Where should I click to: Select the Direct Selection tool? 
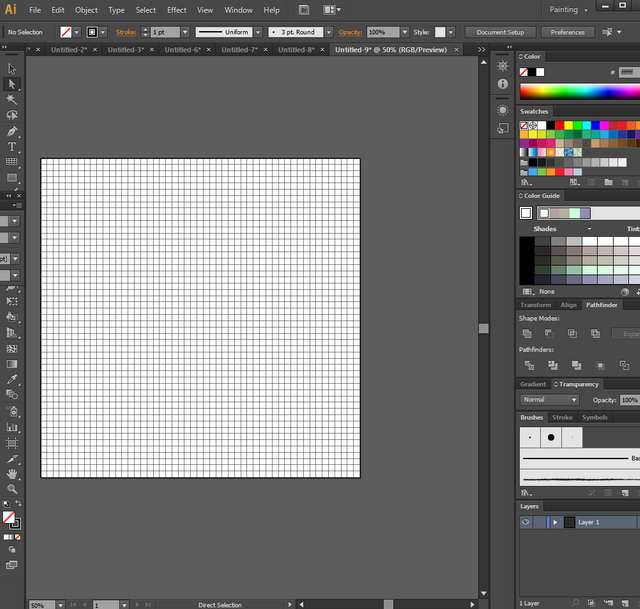tap(12, 84)
